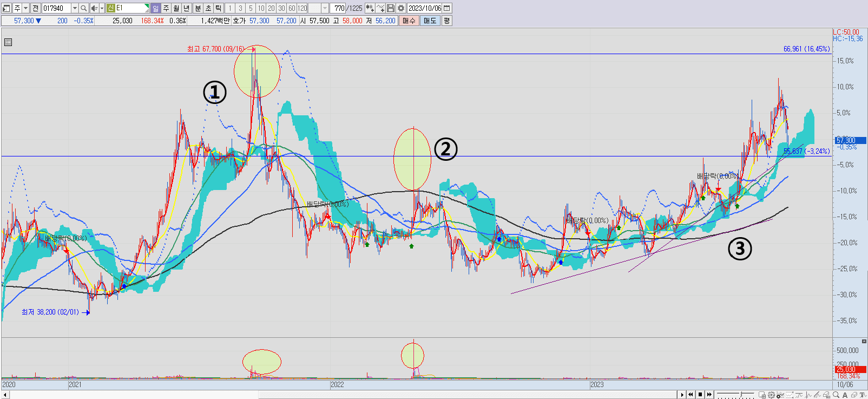Select interval 20 in the toolbar
Screen dimensions: 868x399
tap(271, 8)
